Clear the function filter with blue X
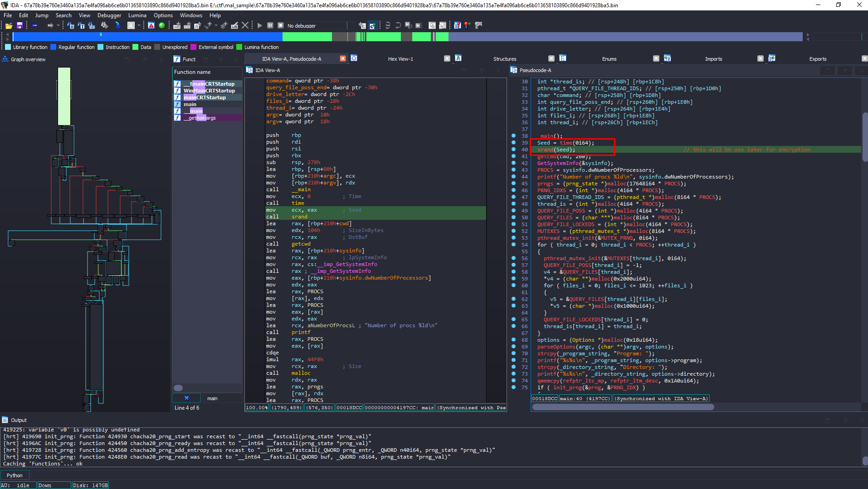The width and height of the screenshot is (868, 489). [x=186, y=398]
